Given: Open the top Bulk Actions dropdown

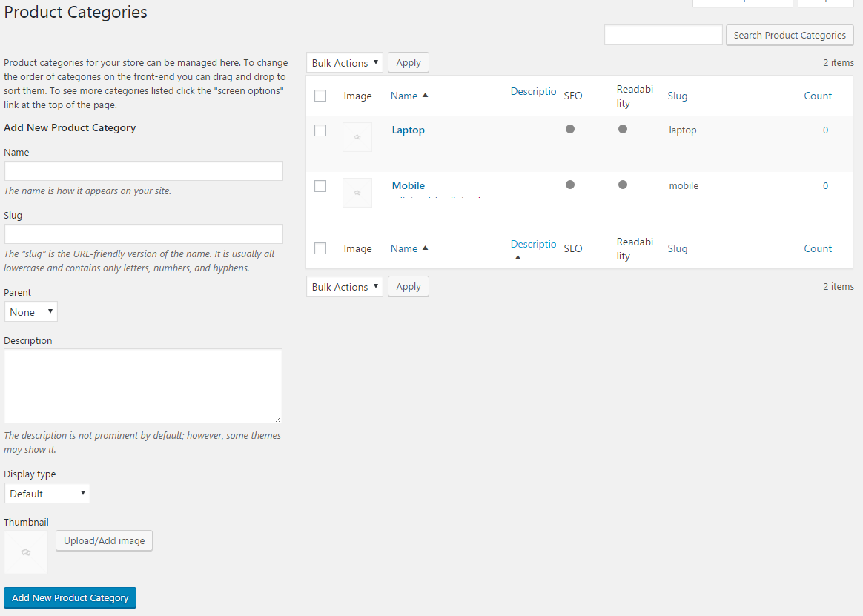Looking at the screenshot, I should coord(345,63).
